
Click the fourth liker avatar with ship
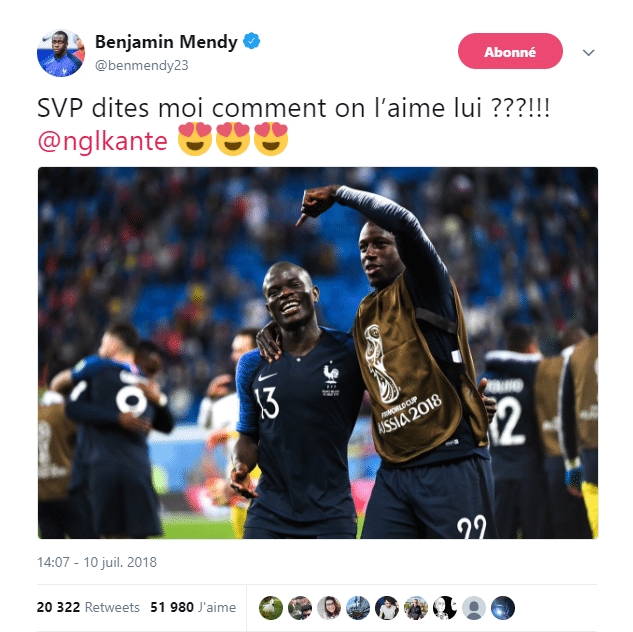pos(358,607)
